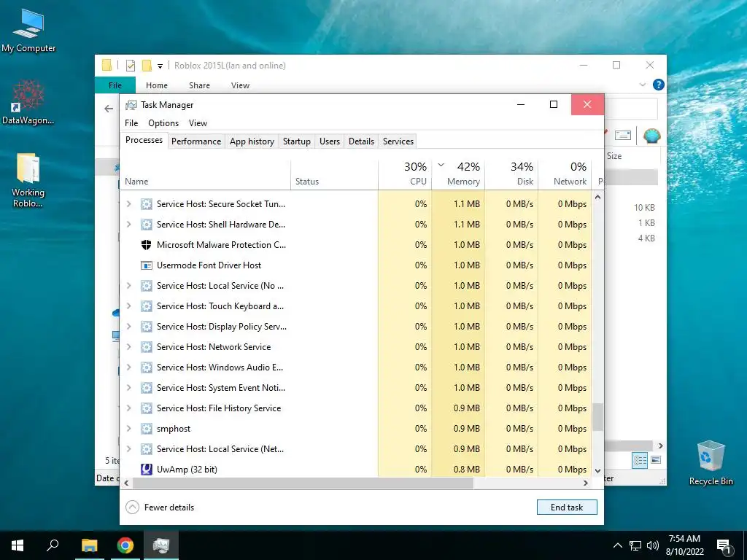Click the smphost gear icon
The image size is (747, 560).
(146, 429)
